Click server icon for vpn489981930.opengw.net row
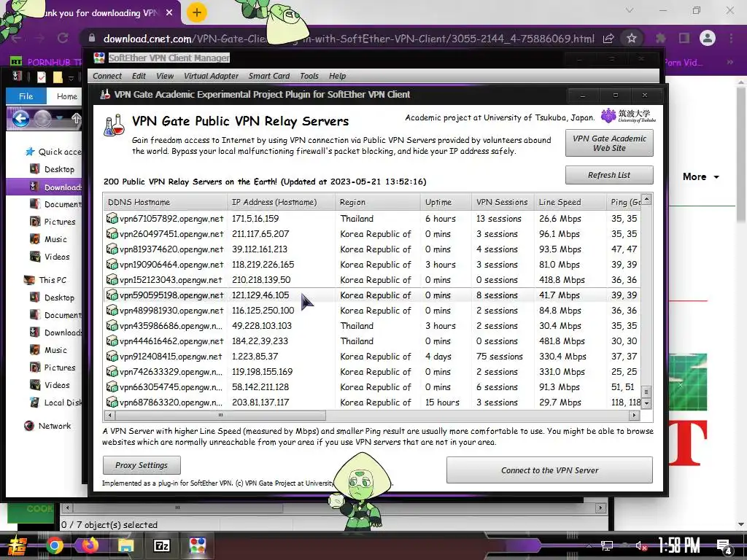 [112, 311]
